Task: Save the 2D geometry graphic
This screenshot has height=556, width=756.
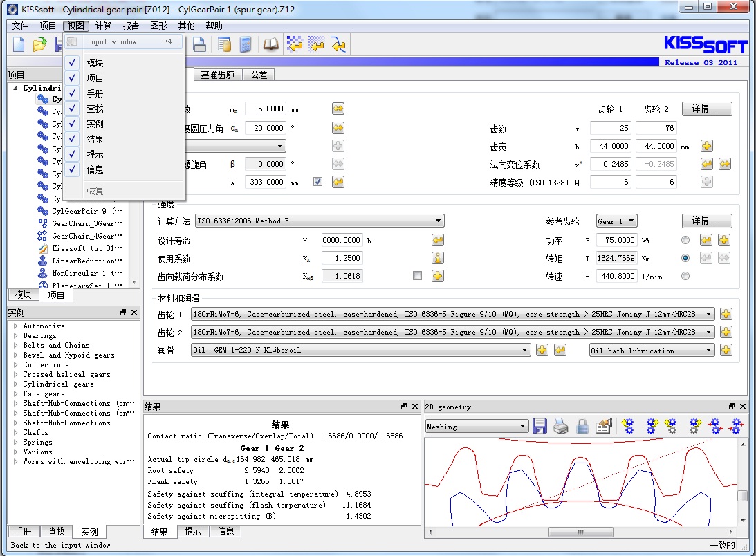Action: tap(540, 426)
